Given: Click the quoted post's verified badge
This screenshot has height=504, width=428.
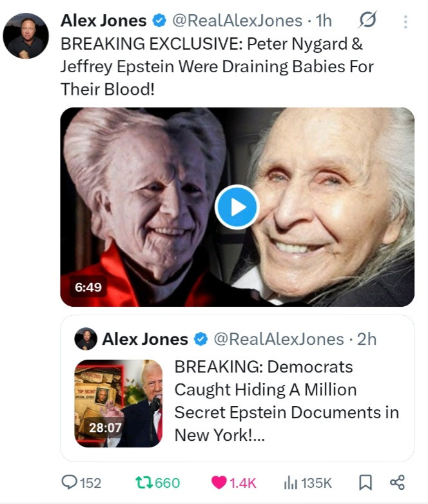Looking at the screenshot, I should tap(200, 340).
